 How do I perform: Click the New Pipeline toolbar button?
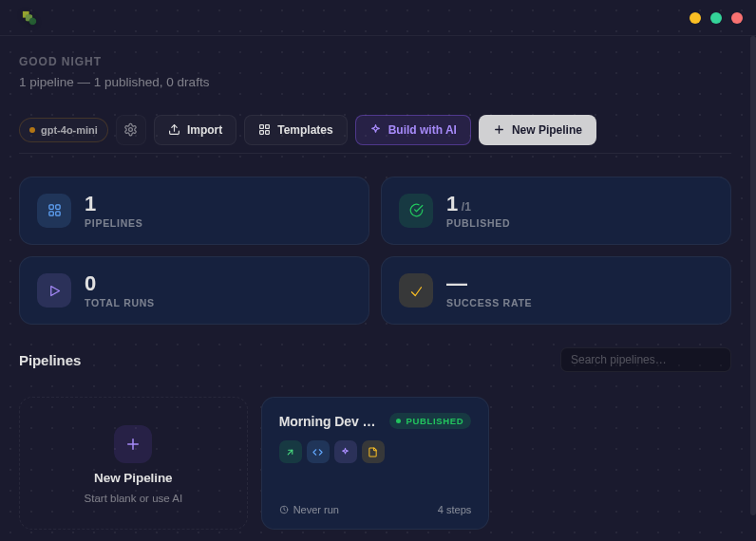tap(538, 130)
